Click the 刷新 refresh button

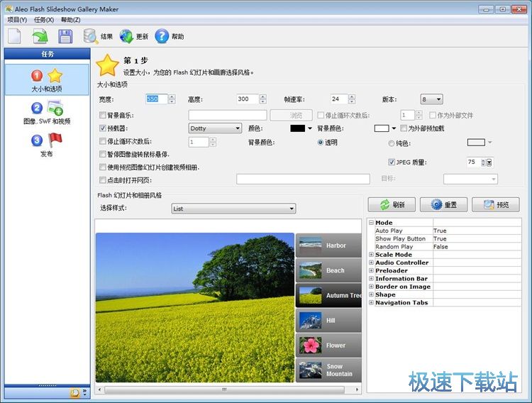(x=393, y=204)
